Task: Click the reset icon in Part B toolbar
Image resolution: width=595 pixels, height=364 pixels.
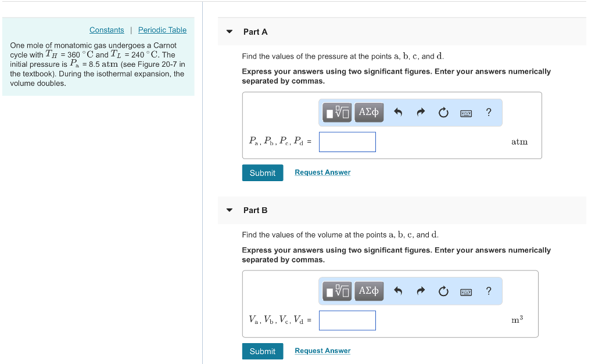Action: tap(443, 291)
